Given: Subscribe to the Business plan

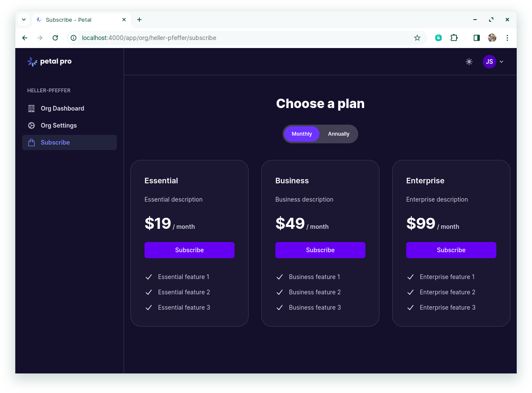Looking at the screenshot, I should [320, 250].
